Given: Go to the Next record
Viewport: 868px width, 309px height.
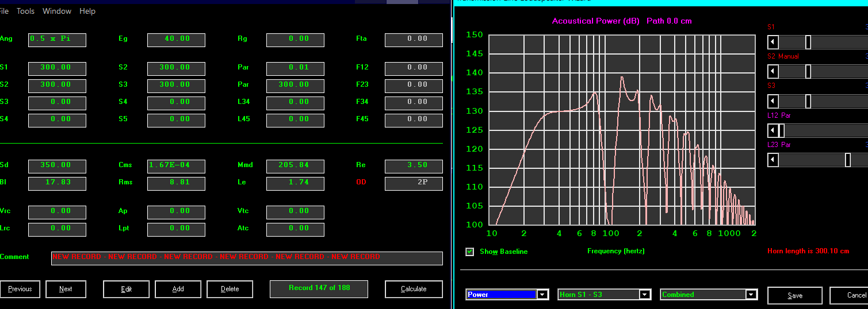Looking at the screenshot, I should pyautogui.click(x=66, y=289).
